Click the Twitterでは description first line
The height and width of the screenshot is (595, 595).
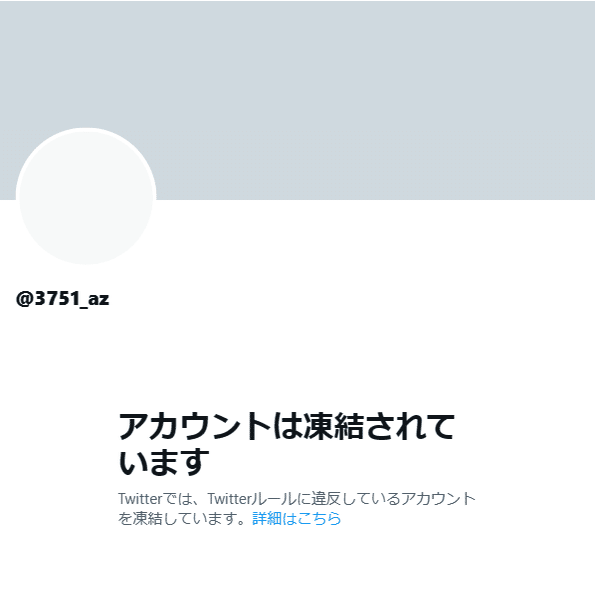click(x=297, y=499)
